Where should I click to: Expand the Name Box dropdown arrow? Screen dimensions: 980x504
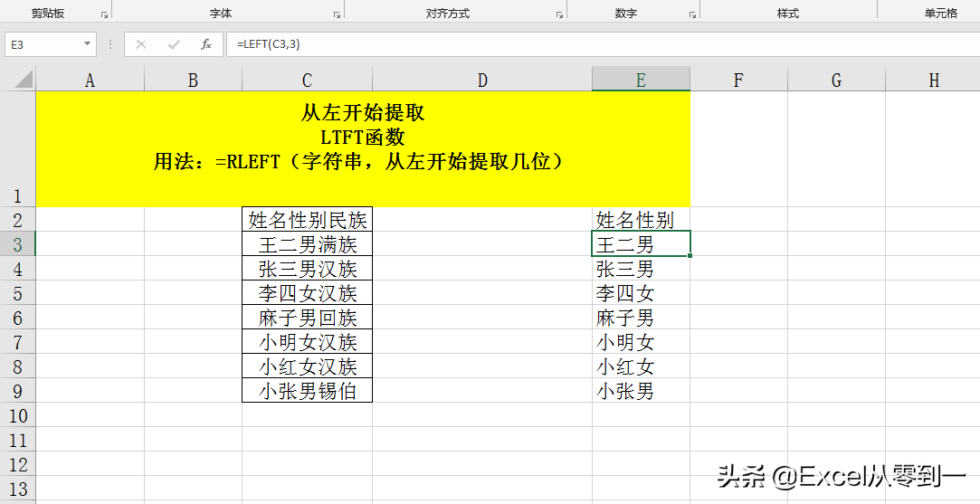click(x=87, y=44)
